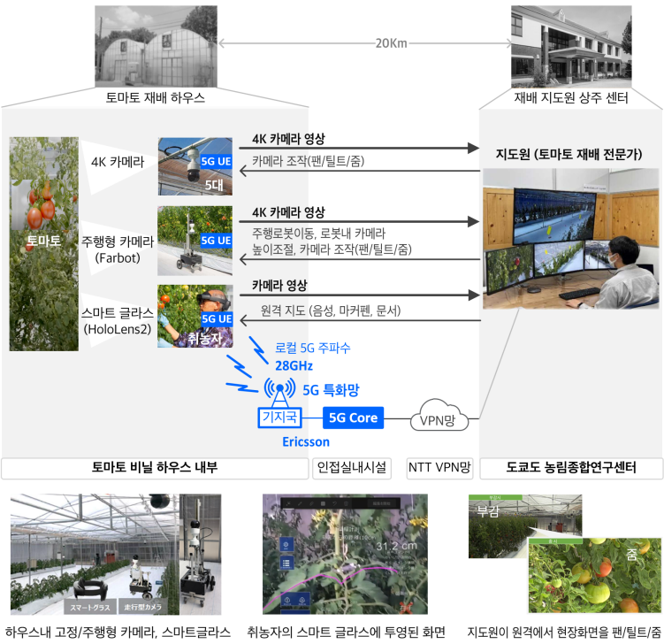Viewport: 664px width, 644px height.
Task: Click 4K 카메라 영상 above 주행로봇이동 line
Action: 288,211
